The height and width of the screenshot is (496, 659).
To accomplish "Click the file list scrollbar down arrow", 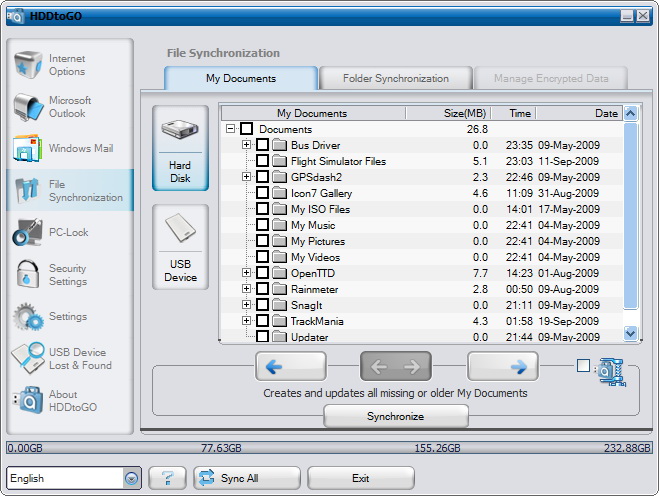I will [630, 333].
